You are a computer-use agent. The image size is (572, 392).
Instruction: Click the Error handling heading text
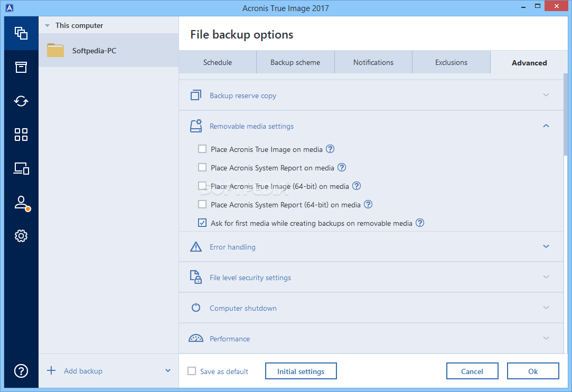232,247
